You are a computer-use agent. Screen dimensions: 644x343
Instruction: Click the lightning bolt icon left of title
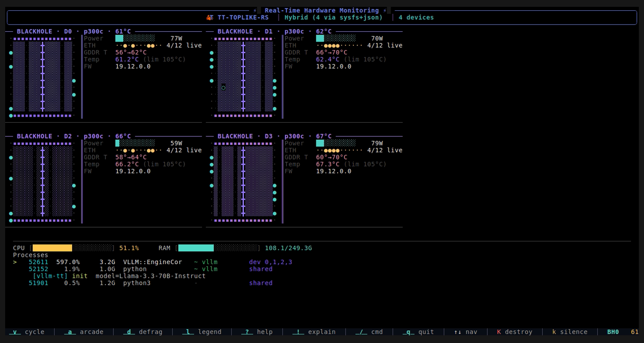(255, 10)
